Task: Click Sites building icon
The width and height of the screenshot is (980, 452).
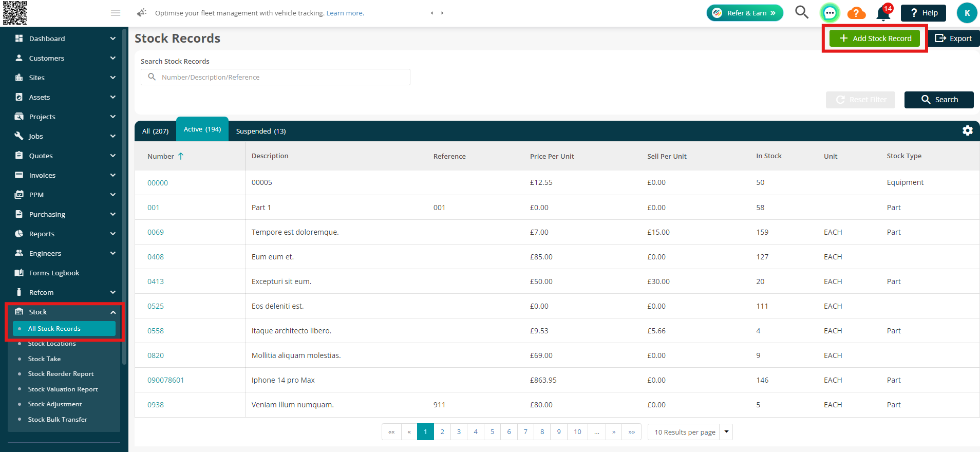Action: point(19,78)
